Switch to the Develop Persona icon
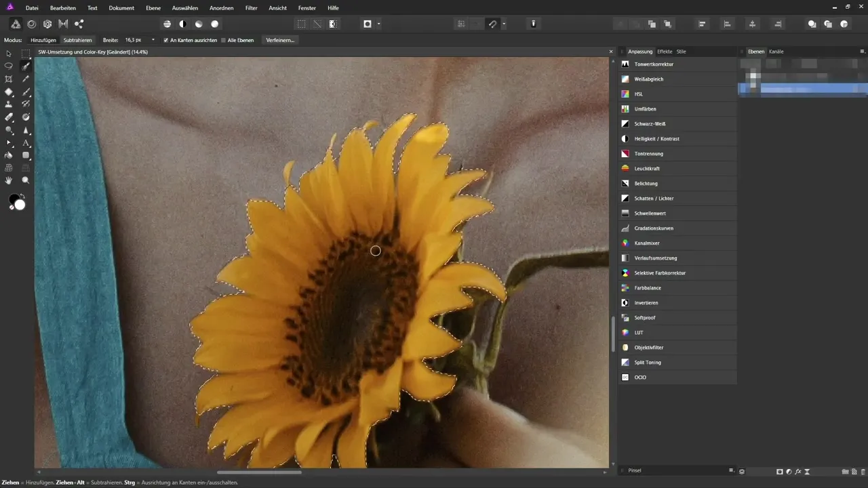 click(x=47, y=24)
